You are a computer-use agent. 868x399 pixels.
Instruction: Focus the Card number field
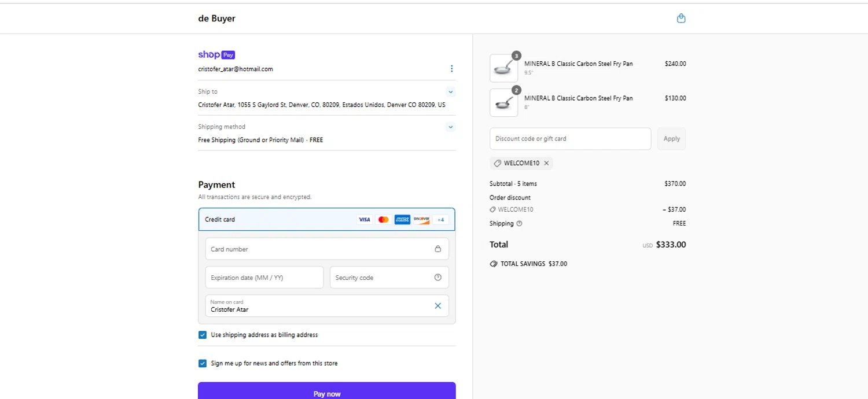coord(327,249)
